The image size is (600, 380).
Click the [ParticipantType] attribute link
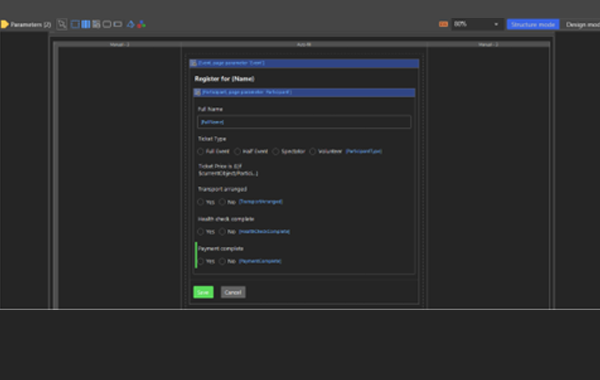coord(364,152)
